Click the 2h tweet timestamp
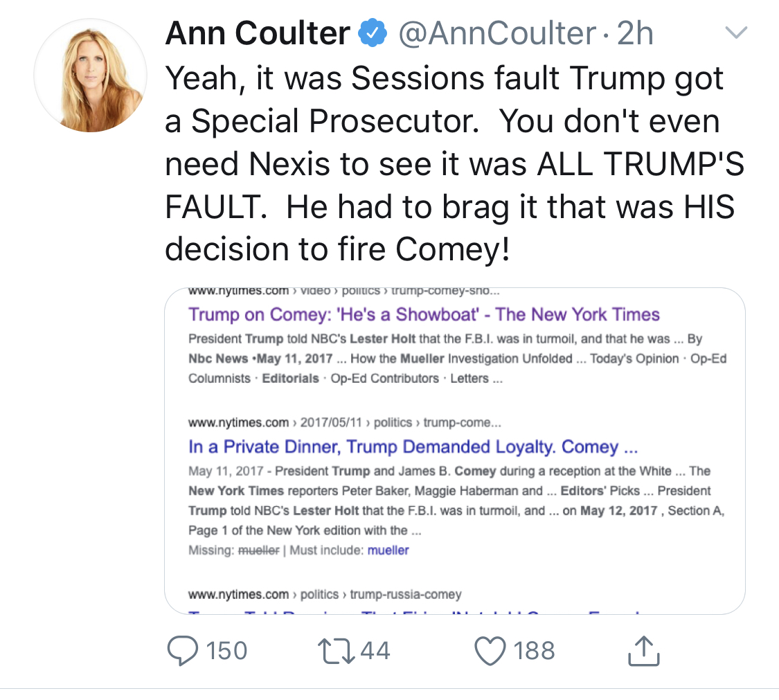This screenshot has height=700, width=779. [x=634, y=33]
